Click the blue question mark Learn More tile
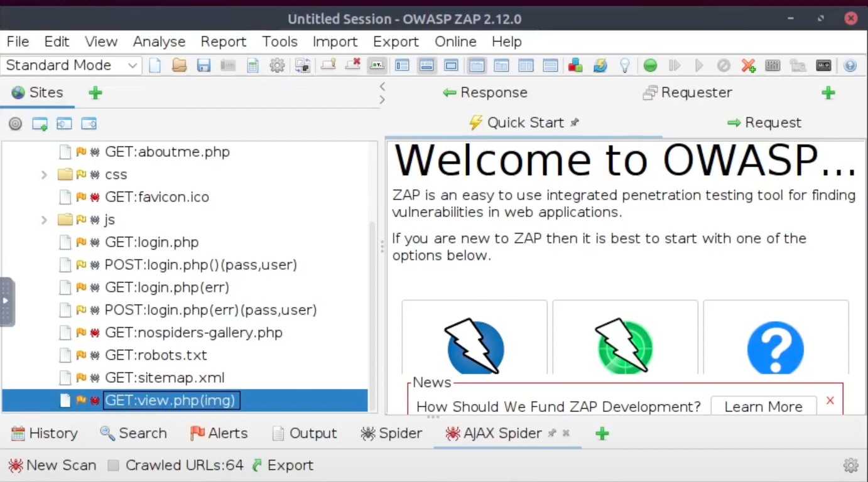The width and height of the screenshot is (868, 482). [x=776, y=348]
